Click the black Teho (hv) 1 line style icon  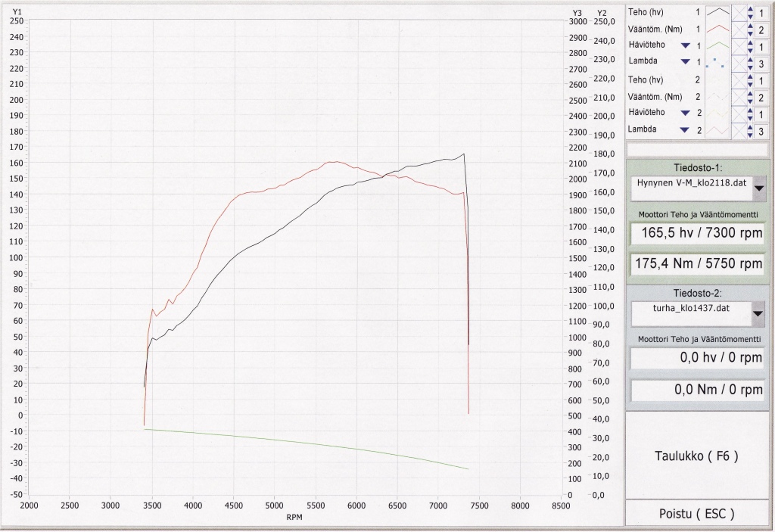pos(717,12)
